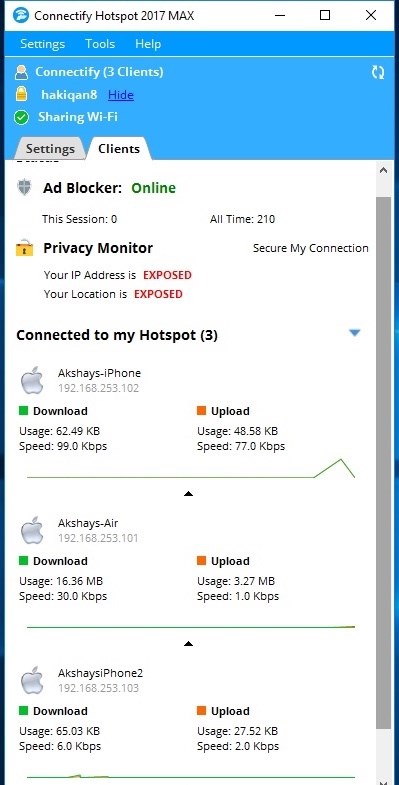Open the Tools menu
Image resolution: width=399 pixels, height=785 pixels.
[100, 44]
